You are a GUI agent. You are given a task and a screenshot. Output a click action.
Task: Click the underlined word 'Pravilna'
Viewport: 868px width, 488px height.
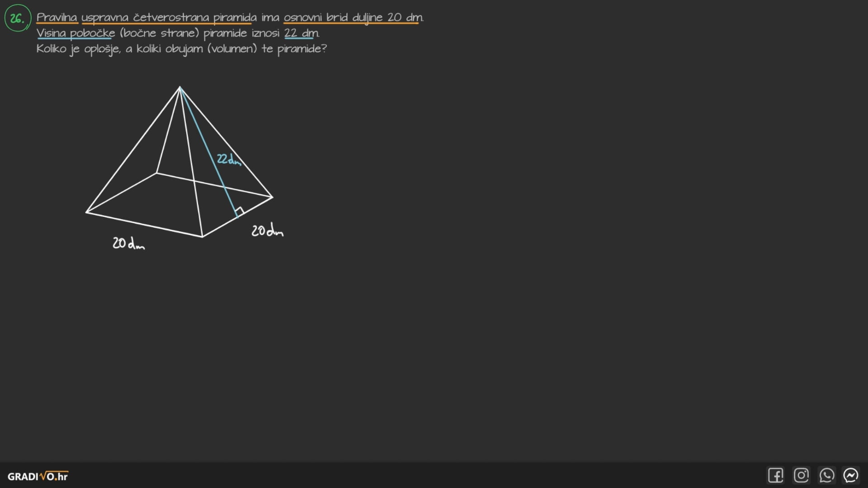(57, 17)
